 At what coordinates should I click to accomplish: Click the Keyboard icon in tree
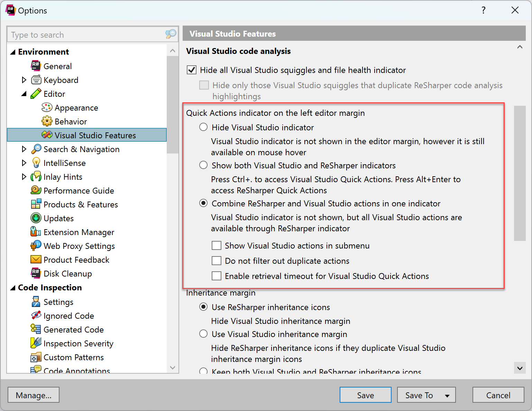click(x=36, y=80)
